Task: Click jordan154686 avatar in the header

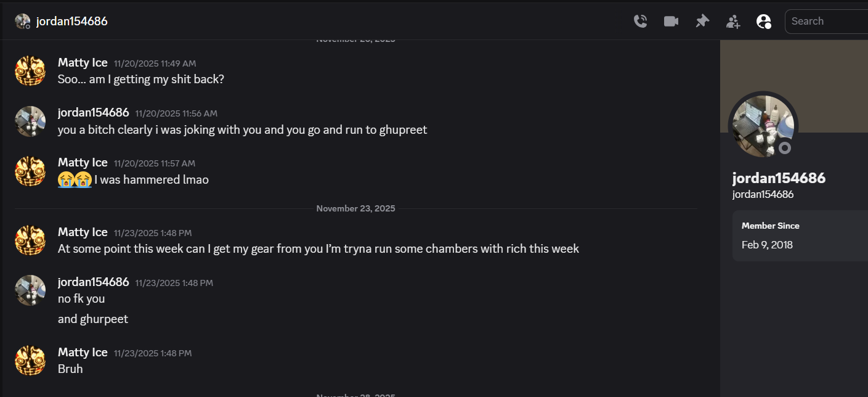Action: 23,22
